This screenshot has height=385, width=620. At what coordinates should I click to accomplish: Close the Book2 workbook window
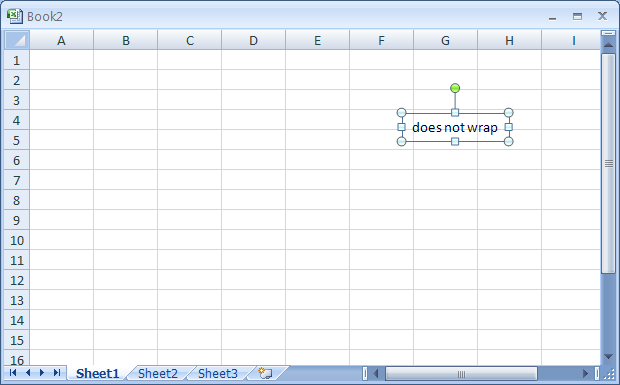602,16
